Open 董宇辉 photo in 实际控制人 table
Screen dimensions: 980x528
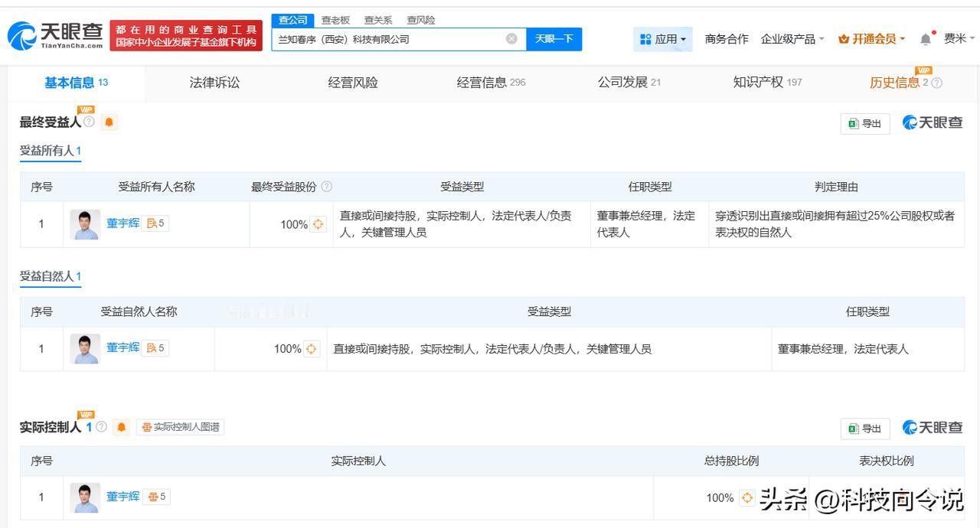[x=85, y=498]
